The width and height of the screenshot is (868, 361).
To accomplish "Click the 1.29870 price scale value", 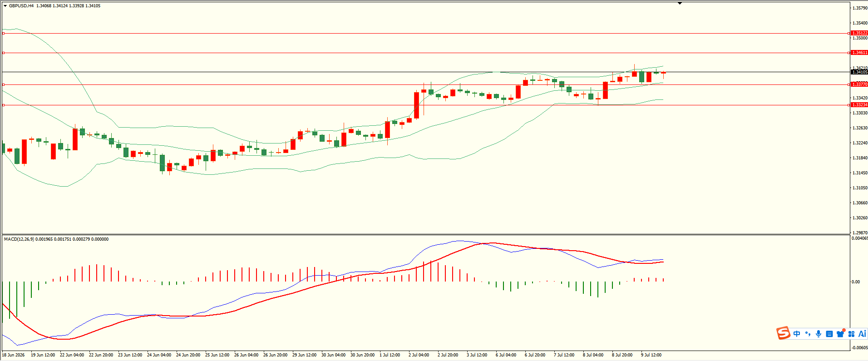I will click(x=860, y=233).
